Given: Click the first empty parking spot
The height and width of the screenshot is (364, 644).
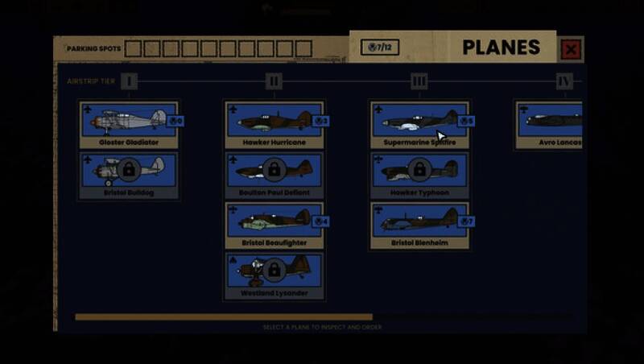Looking at the screenshot, I should (x=133, y=49).
